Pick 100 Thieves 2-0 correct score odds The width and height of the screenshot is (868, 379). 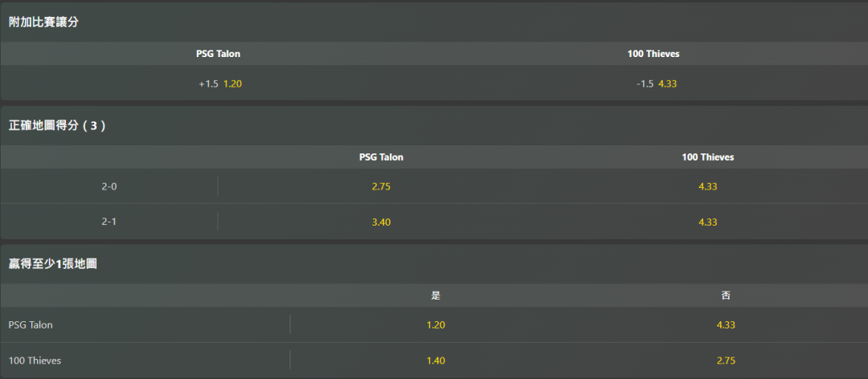click(707, 186)
